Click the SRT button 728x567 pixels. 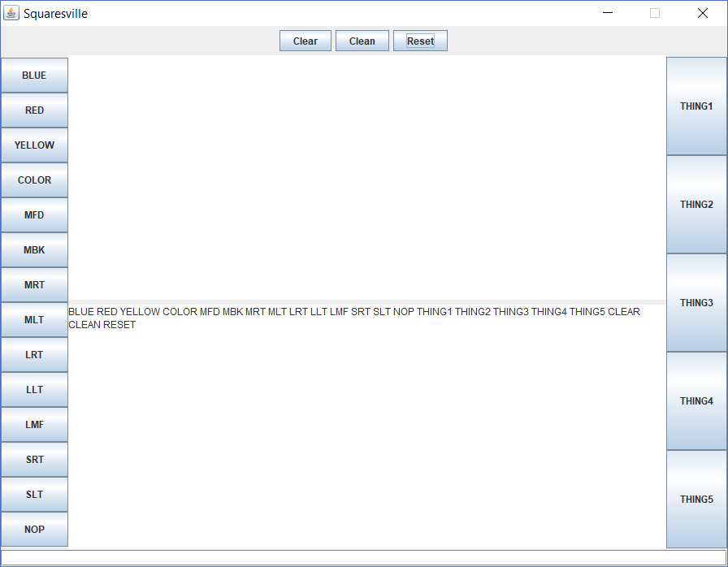(x=34, y=460)
